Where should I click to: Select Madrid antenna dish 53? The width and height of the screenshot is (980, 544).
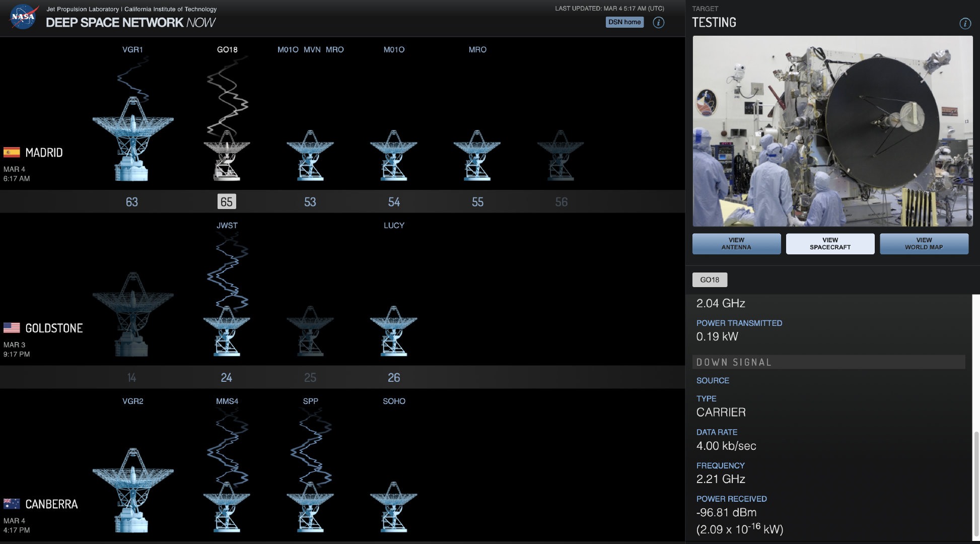310,155
